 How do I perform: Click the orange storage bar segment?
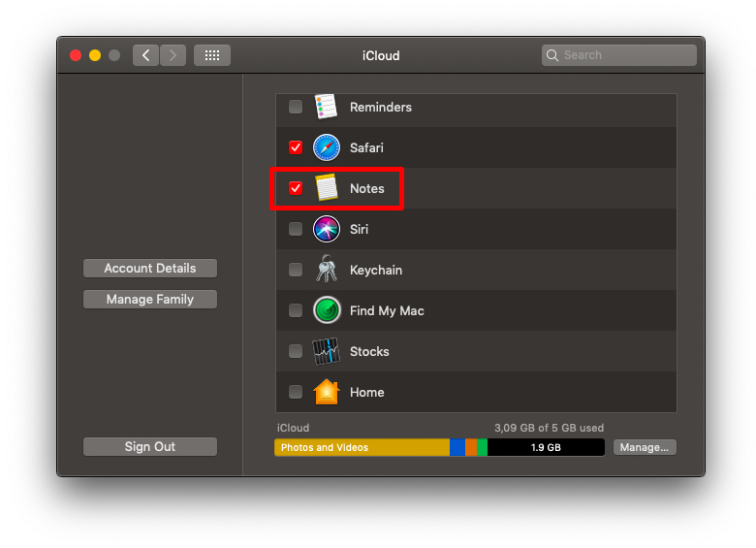coord(471,447)
